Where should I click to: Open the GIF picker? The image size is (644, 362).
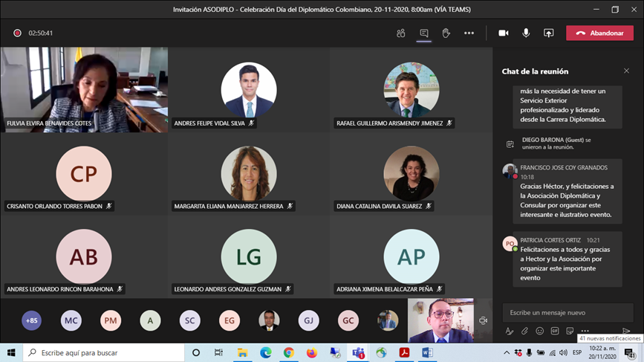554,332
